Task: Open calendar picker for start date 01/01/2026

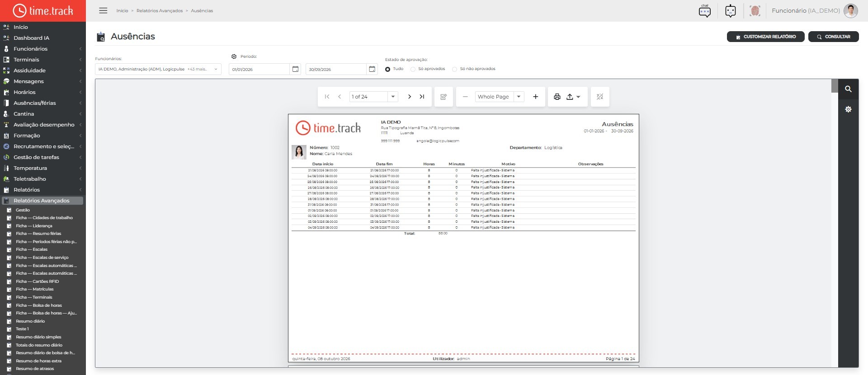Action: coord(295,69)
